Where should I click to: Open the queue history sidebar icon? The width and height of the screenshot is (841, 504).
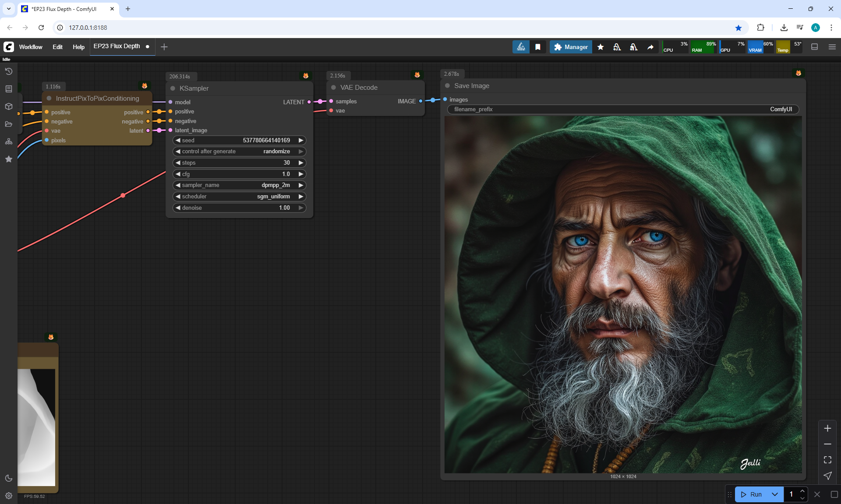(x=8, y=71)
